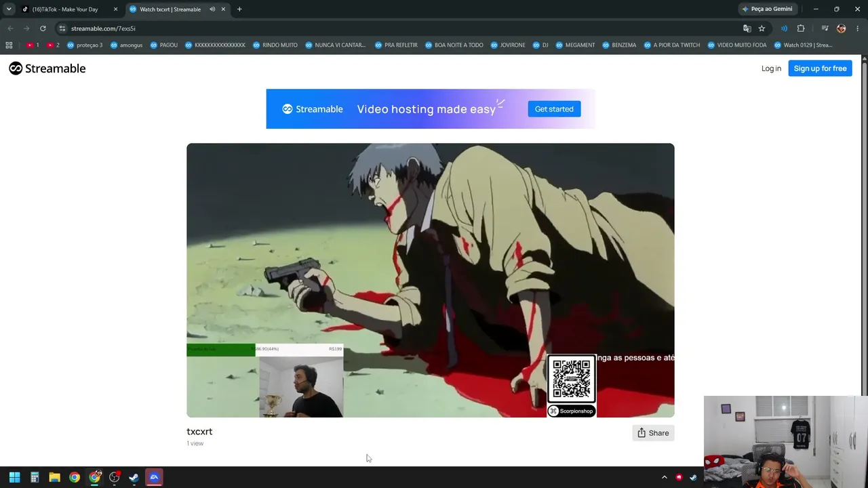The height and width of the screenshot is (488, 868).
Task: Open the BENZEMA bookmark
Action: click(618, 45)
